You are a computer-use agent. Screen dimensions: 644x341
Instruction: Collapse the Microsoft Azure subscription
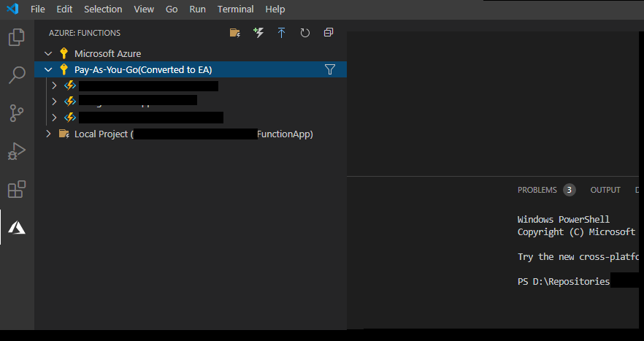[x=48, y=53]
